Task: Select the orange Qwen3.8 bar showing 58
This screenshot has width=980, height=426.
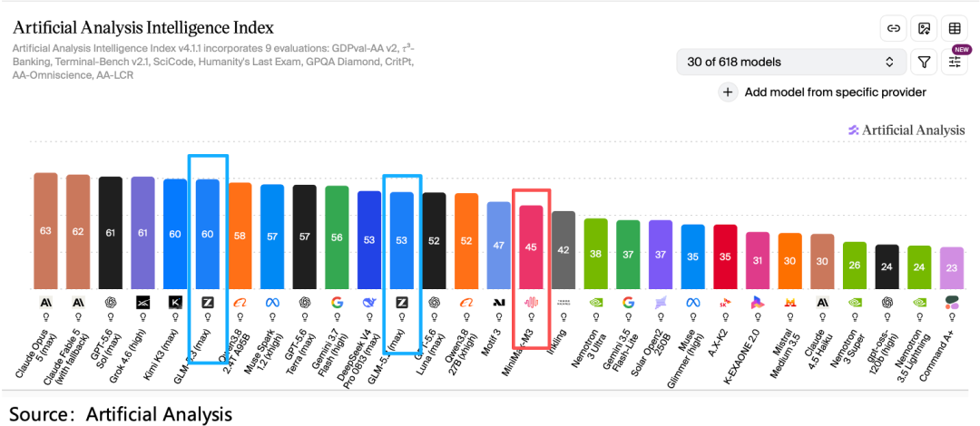Action: click(x=240, y=236)
